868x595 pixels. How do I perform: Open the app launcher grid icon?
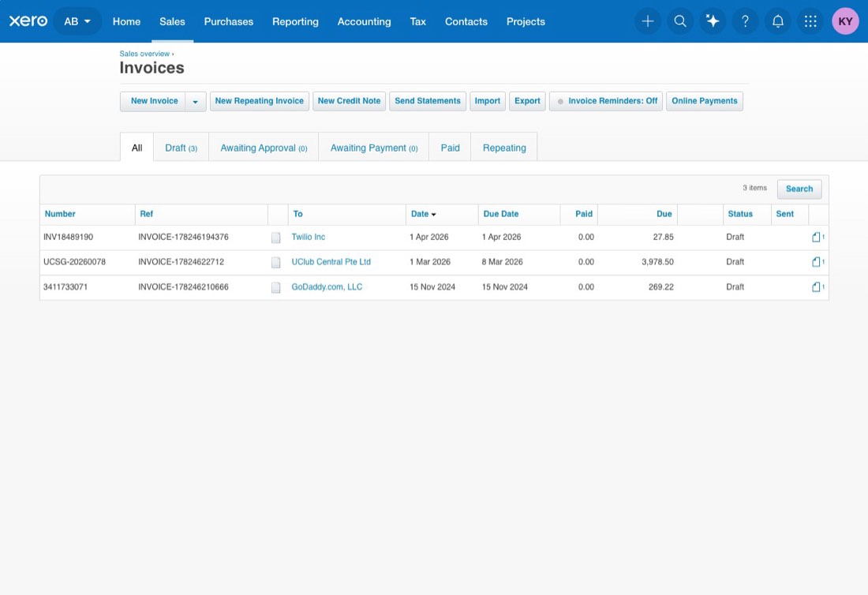coord(810,21)
